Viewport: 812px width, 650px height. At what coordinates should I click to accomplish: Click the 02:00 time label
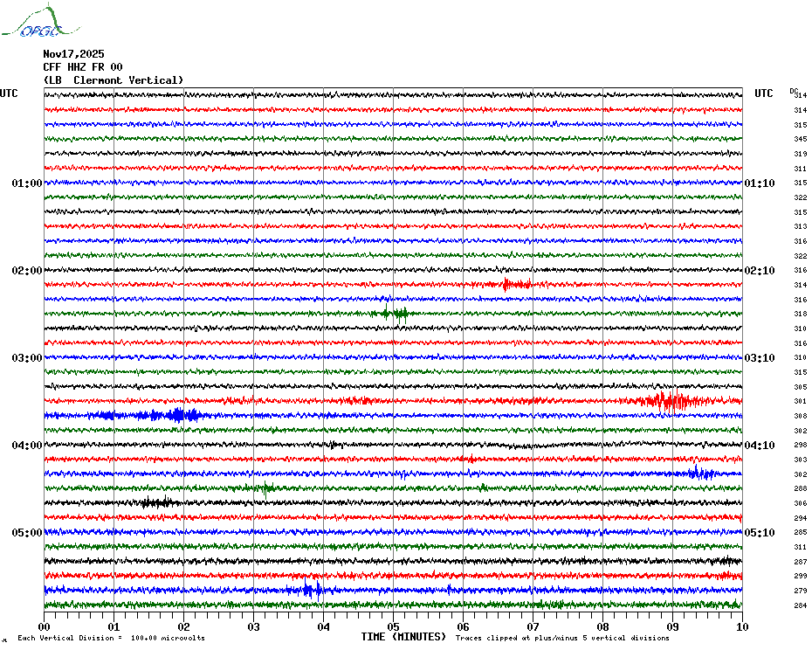click(x=27, y=271)
